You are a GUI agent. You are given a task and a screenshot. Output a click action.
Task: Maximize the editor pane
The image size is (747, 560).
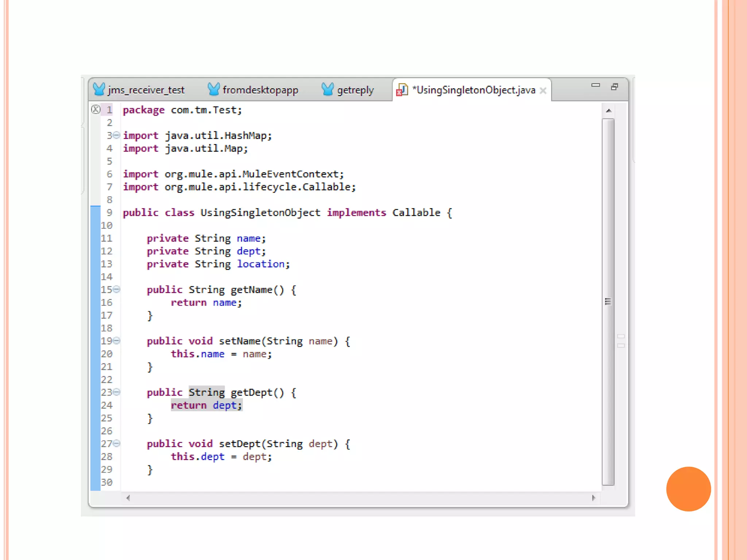[615, 87]
